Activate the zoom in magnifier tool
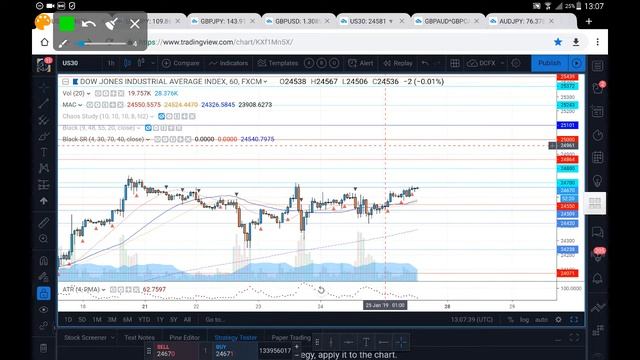 [43, 239]
